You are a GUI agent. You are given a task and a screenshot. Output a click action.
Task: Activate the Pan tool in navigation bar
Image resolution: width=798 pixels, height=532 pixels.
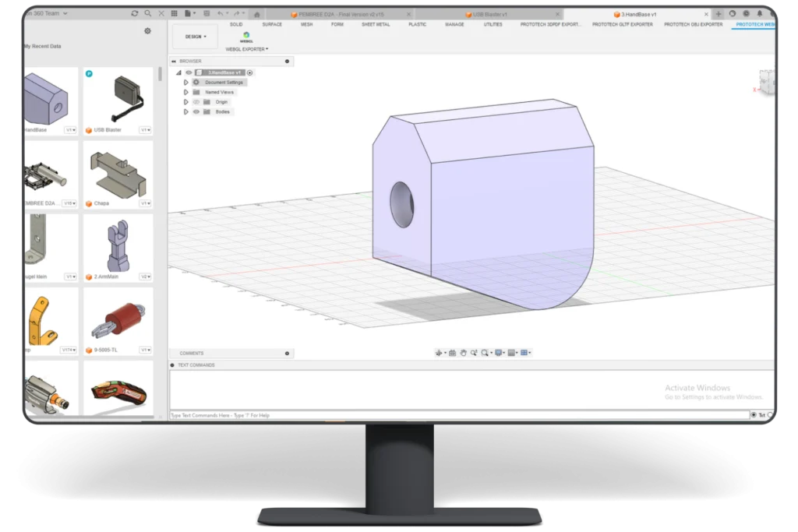click(x=464, y=353)
